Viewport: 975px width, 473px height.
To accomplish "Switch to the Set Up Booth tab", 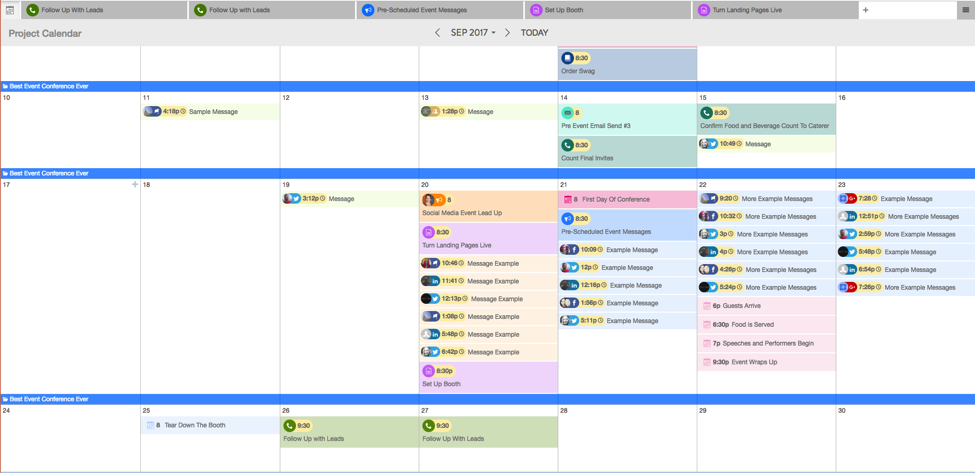I will click(563, 10).
